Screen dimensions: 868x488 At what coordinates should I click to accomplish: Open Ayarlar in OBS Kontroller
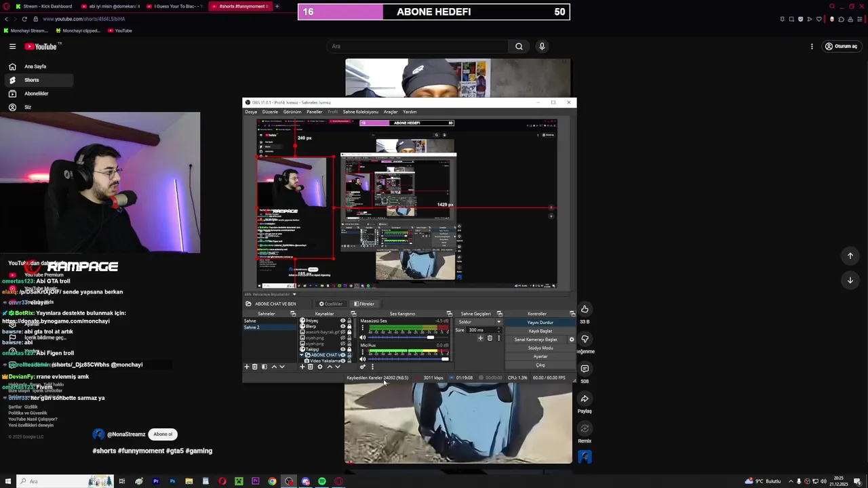click(x=540, y=357)
